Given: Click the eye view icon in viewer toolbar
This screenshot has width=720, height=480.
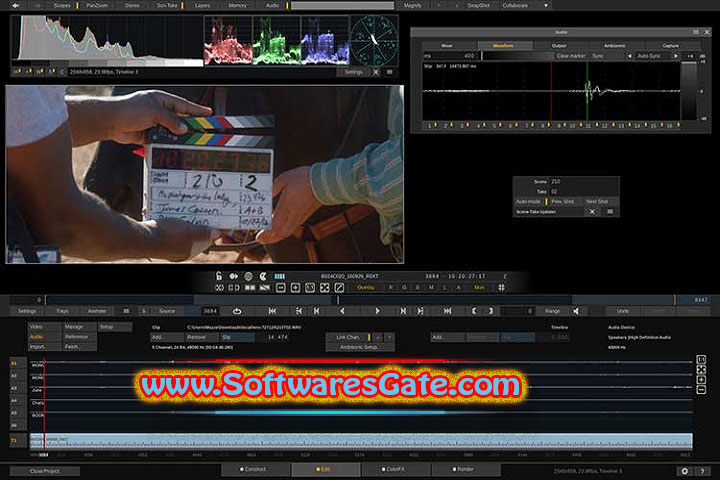Looking at the screenshot, I should tap(234, 276).
